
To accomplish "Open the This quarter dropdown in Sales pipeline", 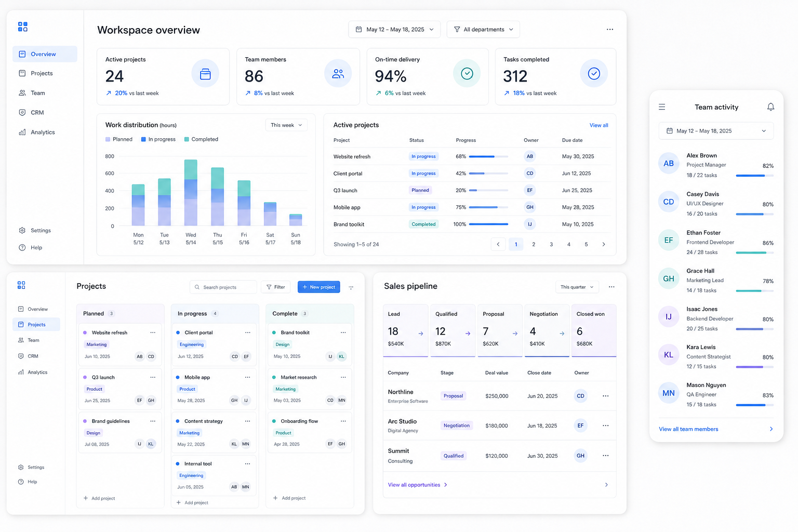I will coord(577,287).
